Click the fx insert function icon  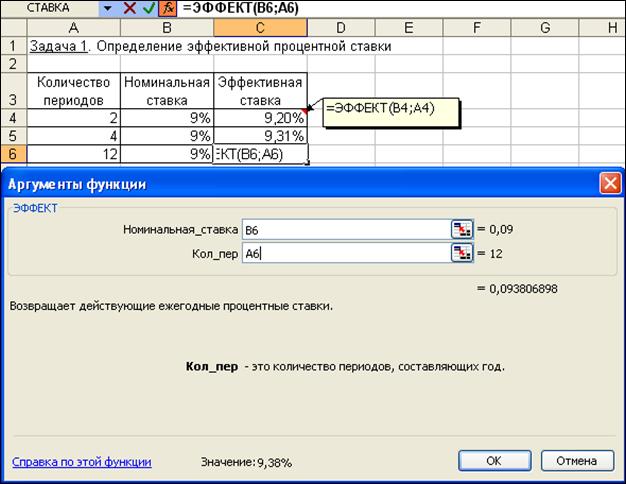(x=167, y=8)
